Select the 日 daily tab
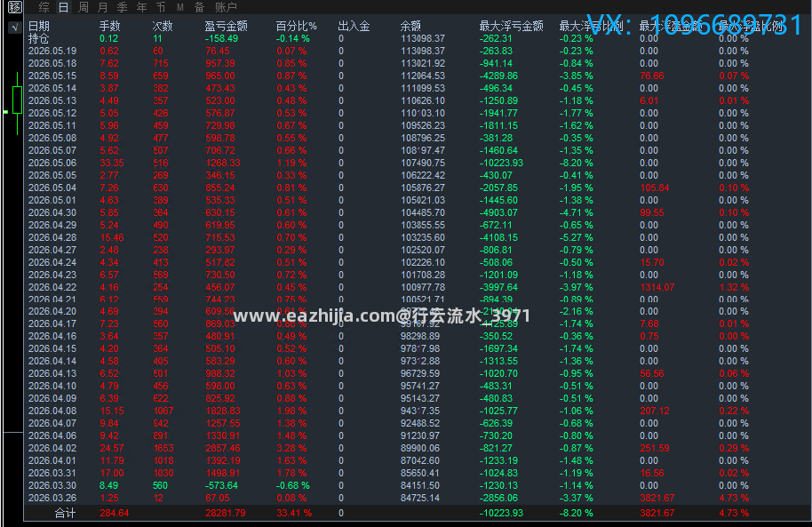This screenshot has width=812, height=527. click(x=63, y=7)
